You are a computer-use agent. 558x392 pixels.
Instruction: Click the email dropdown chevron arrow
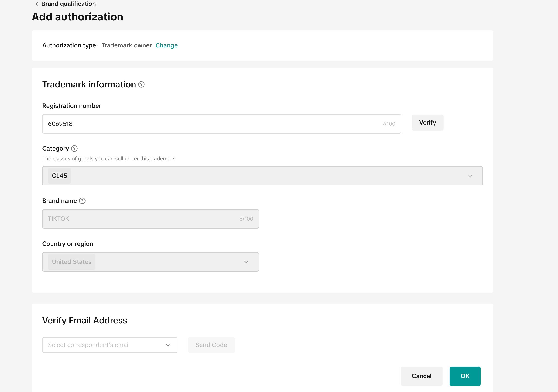pyautogui.click(x=168, y=345)
